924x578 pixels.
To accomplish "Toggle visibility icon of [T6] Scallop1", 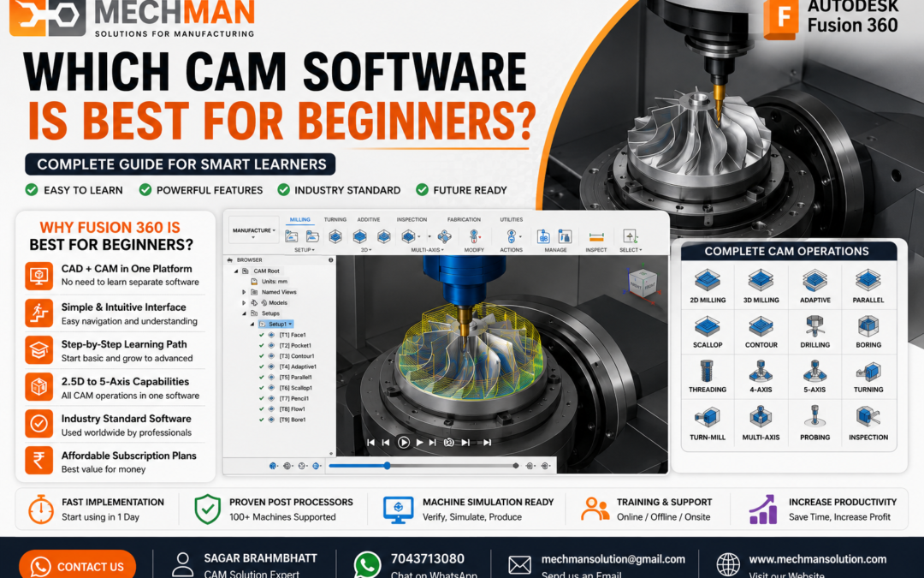I will click(x=271, y=388).
